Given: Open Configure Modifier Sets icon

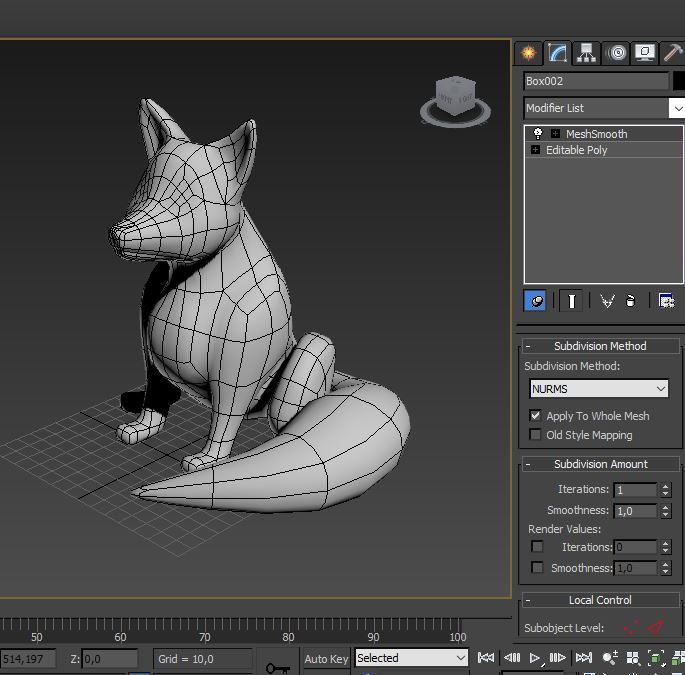Looking at the screenshot, I should [x=666, y=300].
